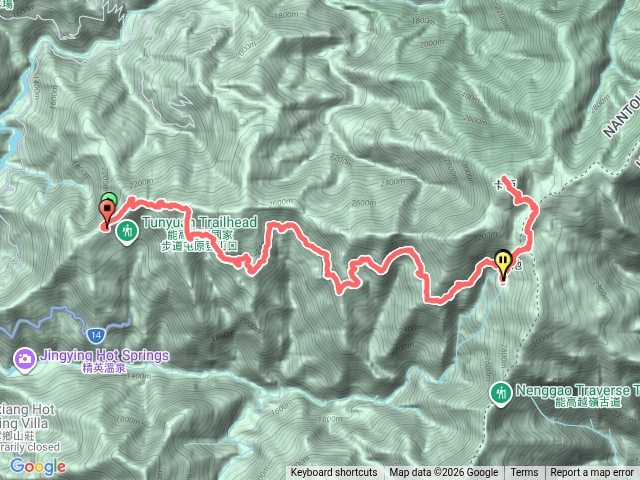Select the Jingying Hot Springs camera icon
640x480 pixels.
coord(24,360)
